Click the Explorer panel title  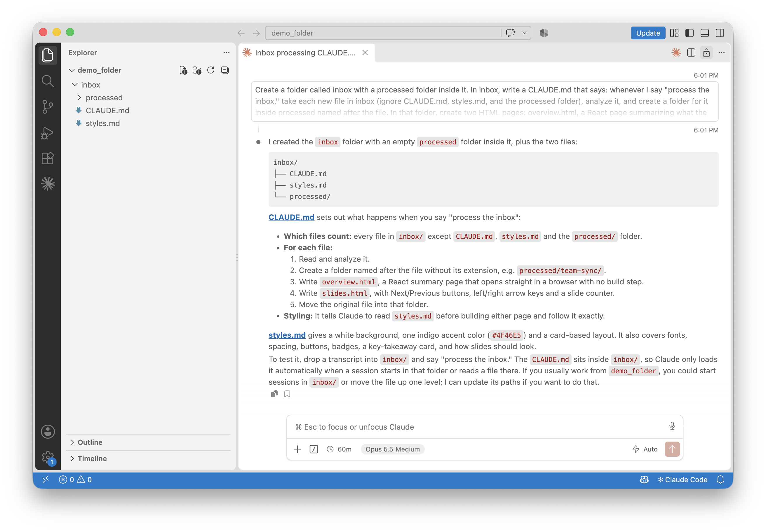[x=82, y=52]
